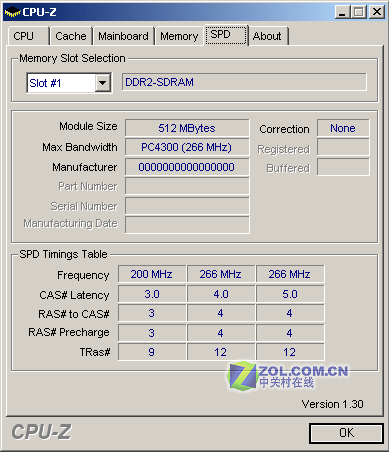Click the empty Serial Number field
389x452 pixels.
(x=187, y=206)
